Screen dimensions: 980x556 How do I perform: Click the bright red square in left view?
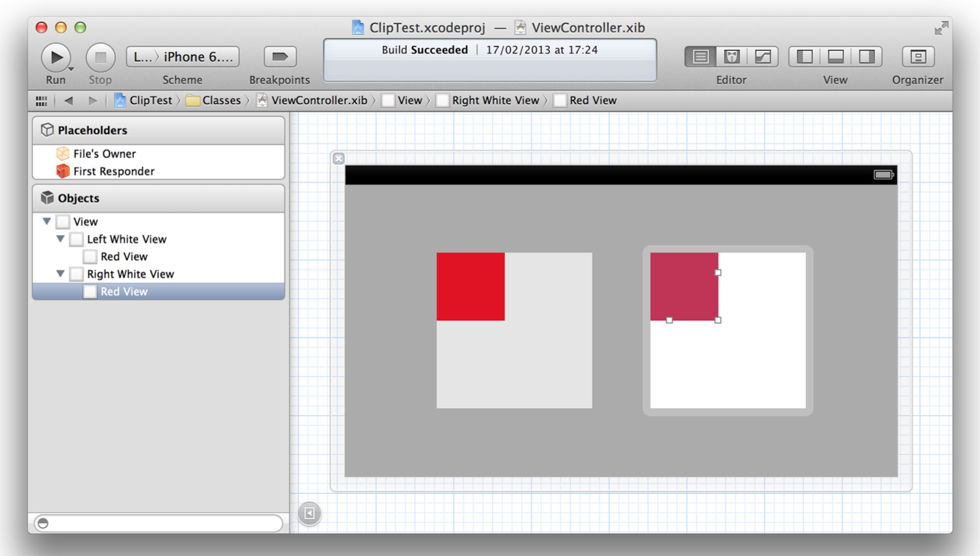[x=470, y=286]
